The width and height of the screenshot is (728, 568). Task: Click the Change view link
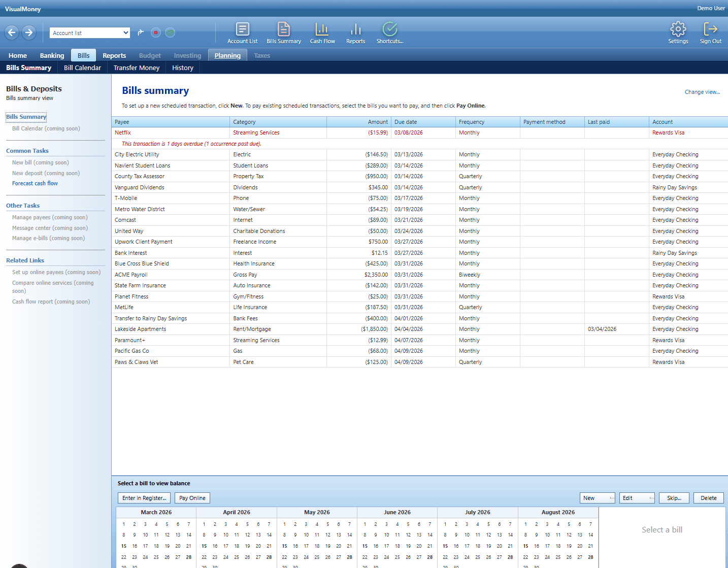[x=702, y=92]
